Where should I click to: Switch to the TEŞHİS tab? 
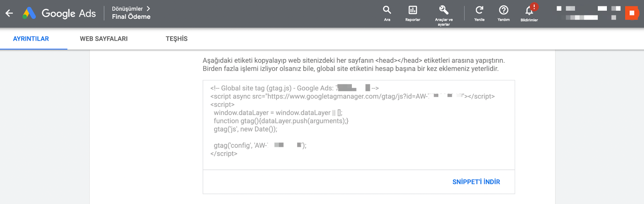coord(177,39)
